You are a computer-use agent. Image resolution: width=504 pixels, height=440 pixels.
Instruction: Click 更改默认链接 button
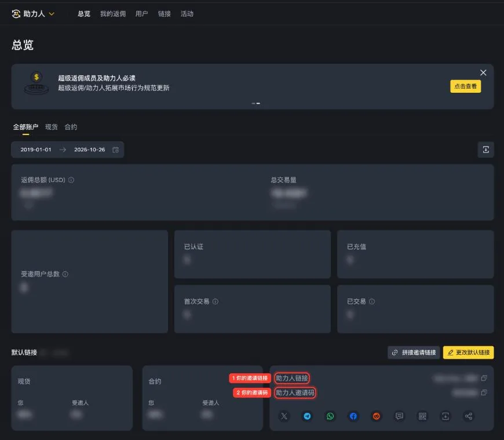(468, 352)
